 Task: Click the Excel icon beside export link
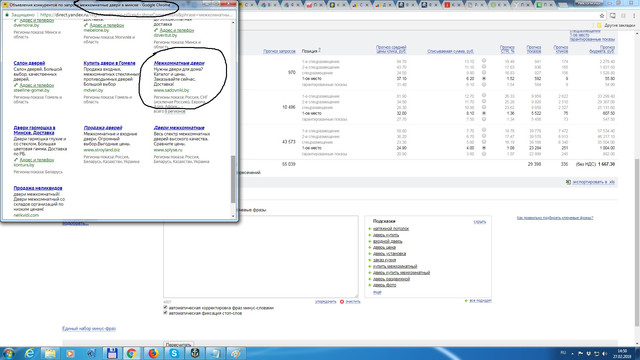click(568, 182)
